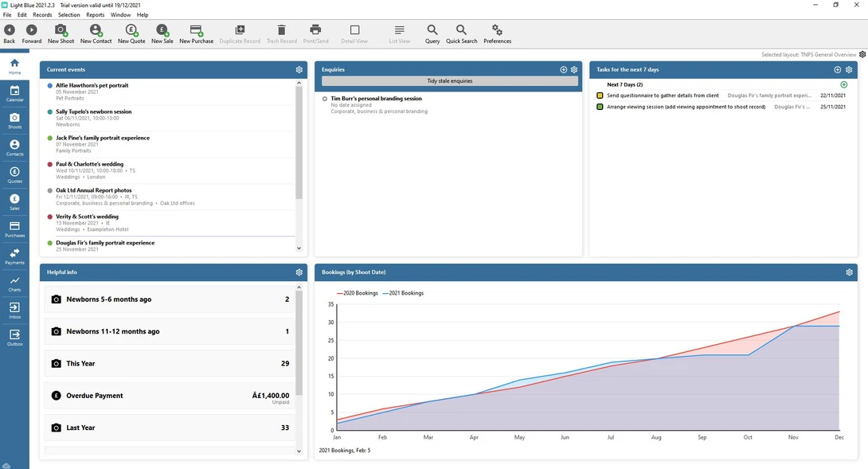Add a new task in Tasks panel header
868x469 pixels.
tap(838, 70)
